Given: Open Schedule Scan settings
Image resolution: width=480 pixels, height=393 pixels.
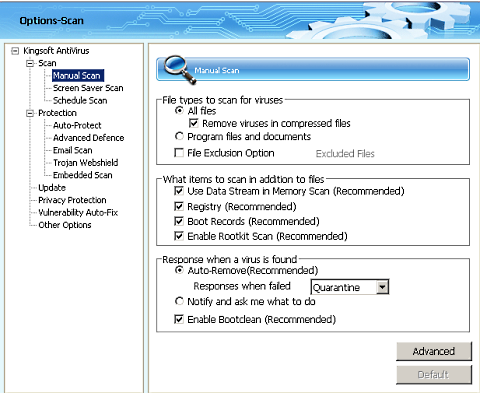Looking at the screenshot, I should tap(80, 100).
